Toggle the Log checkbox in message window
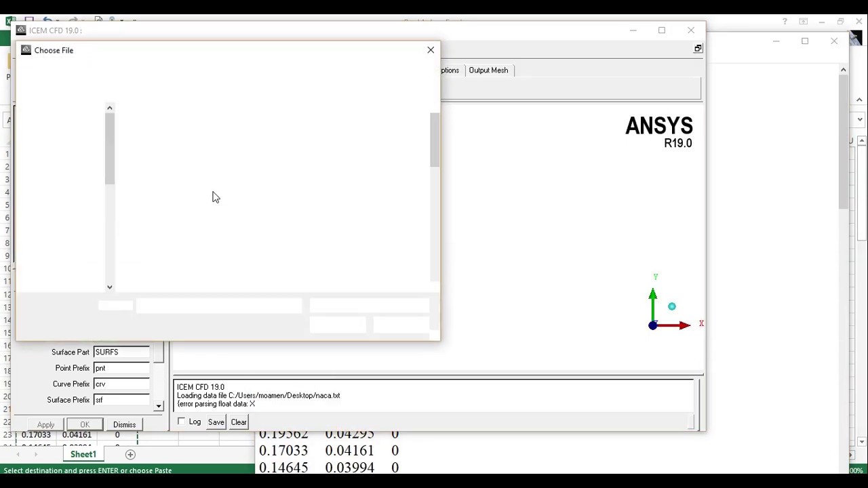Image resolution: width=868 pixels, height=488 pixels. point(181,422)
